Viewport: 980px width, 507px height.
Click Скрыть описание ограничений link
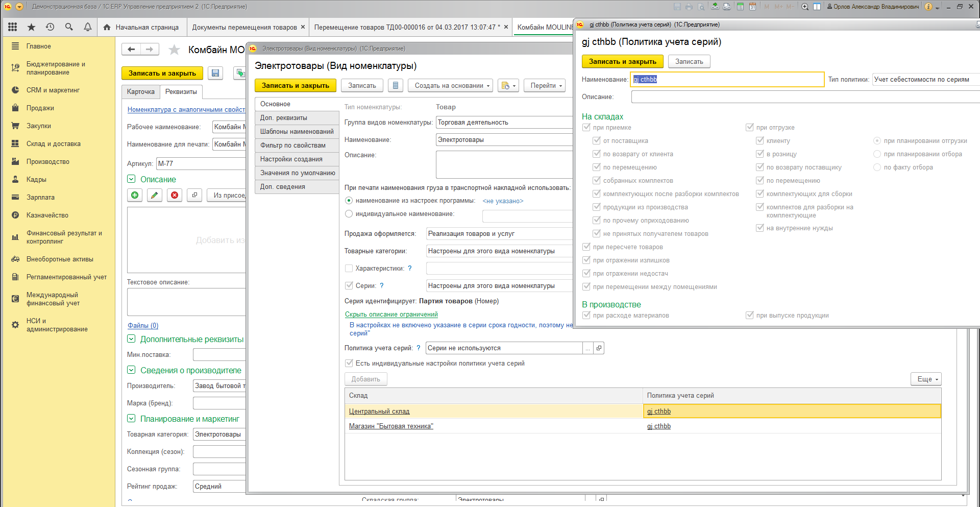click(x=391, y=315)
